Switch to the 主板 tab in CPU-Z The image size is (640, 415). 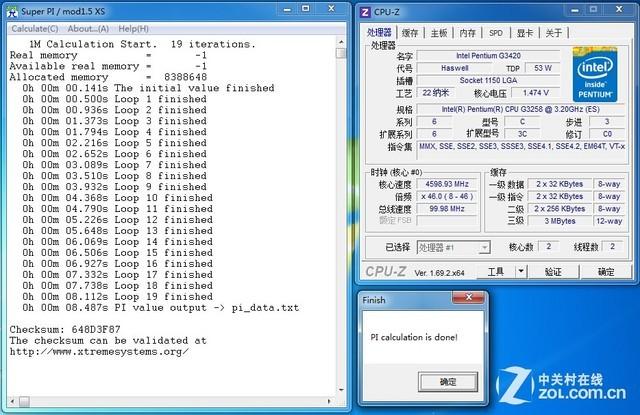[x=439, y=33]
